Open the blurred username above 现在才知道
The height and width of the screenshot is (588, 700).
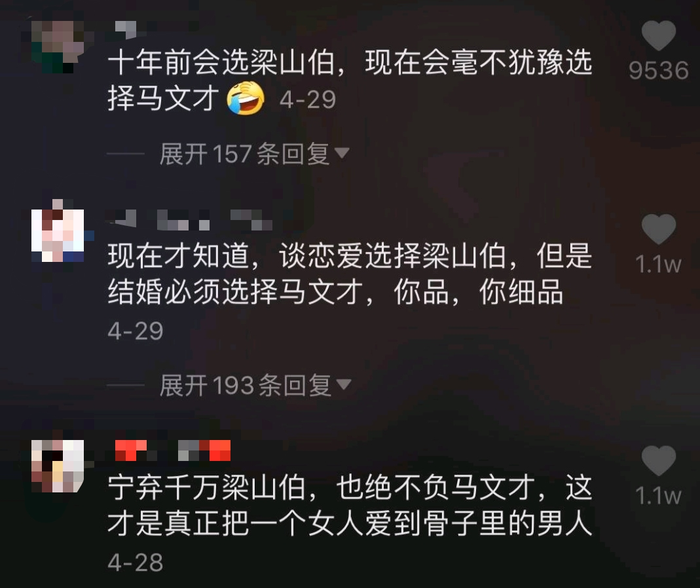pyautogui.click(x=189, y=219)
